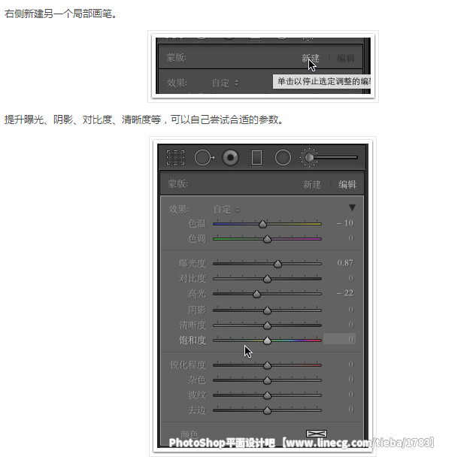
Task: Click the 清晰度 slider handle
Action: 267,325
